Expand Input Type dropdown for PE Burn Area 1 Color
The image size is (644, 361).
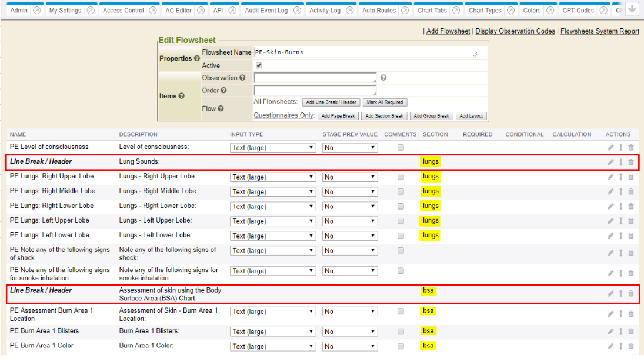[273, 346]
